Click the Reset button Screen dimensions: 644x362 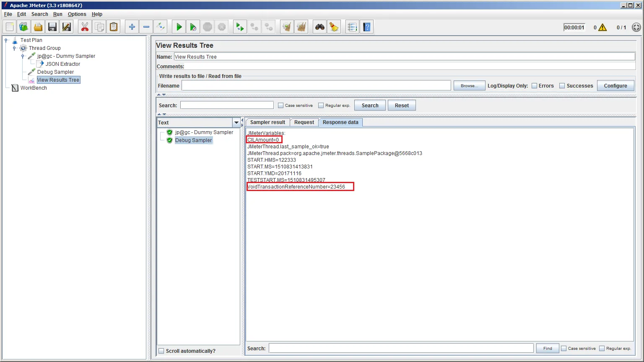click(402, 106)
